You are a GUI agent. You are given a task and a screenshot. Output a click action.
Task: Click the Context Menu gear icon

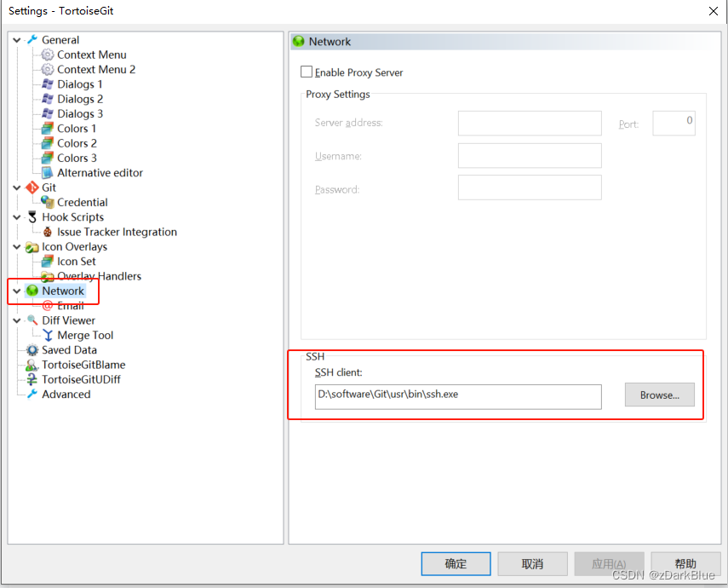tap(48, 55)
